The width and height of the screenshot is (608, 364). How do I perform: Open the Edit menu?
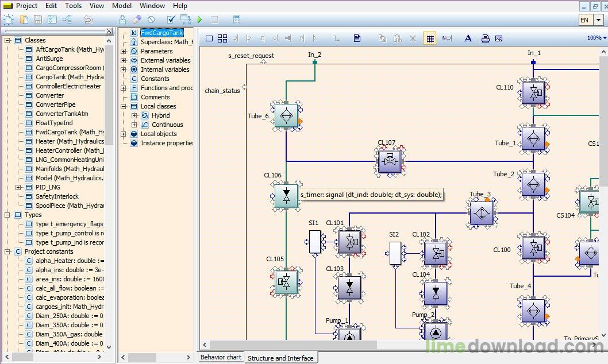click(x=51, y=6)
